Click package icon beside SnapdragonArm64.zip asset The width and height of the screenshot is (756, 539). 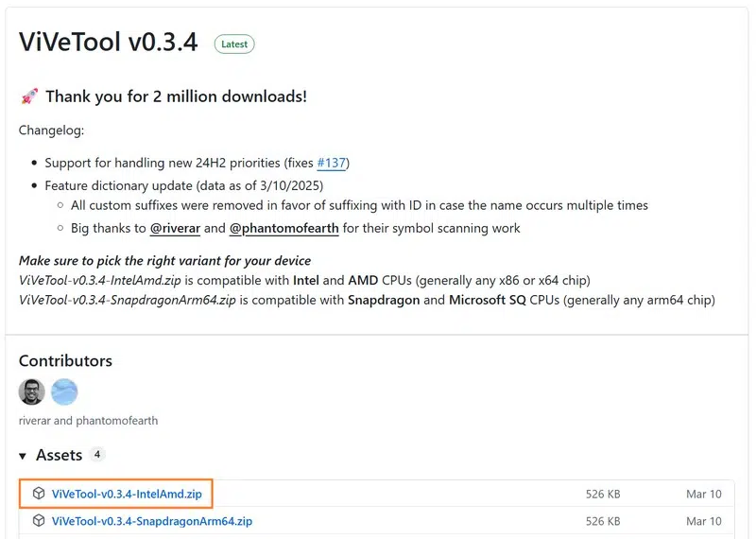[39, 521]
